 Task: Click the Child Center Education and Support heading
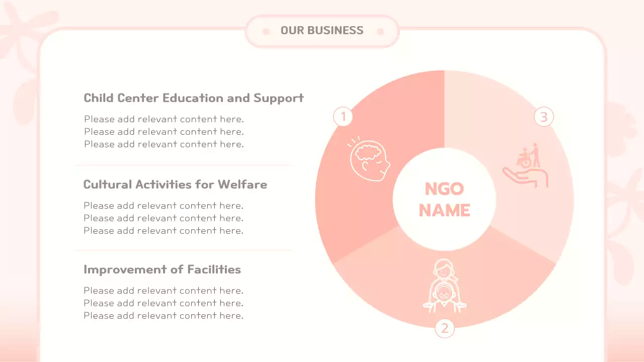(x=194, y=98)
